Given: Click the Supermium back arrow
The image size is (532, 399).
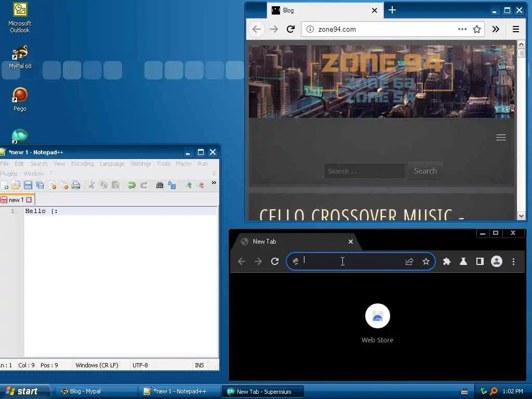Looking at the screenshot, I should 242,261.
